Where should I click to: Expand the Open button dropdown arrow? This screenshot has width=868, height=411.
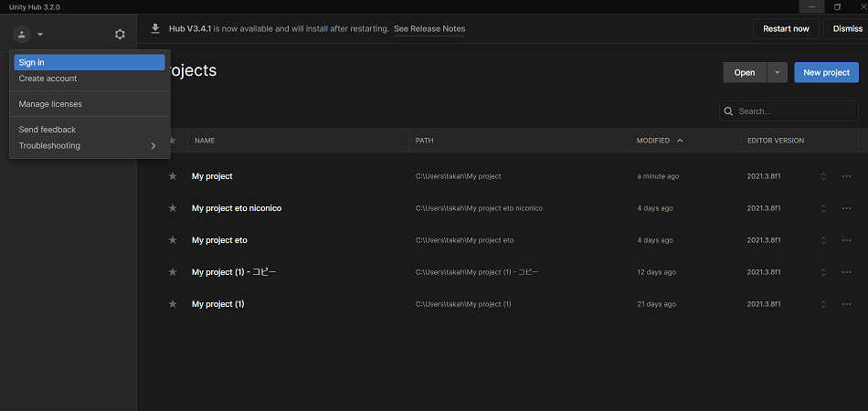(777, 73)
